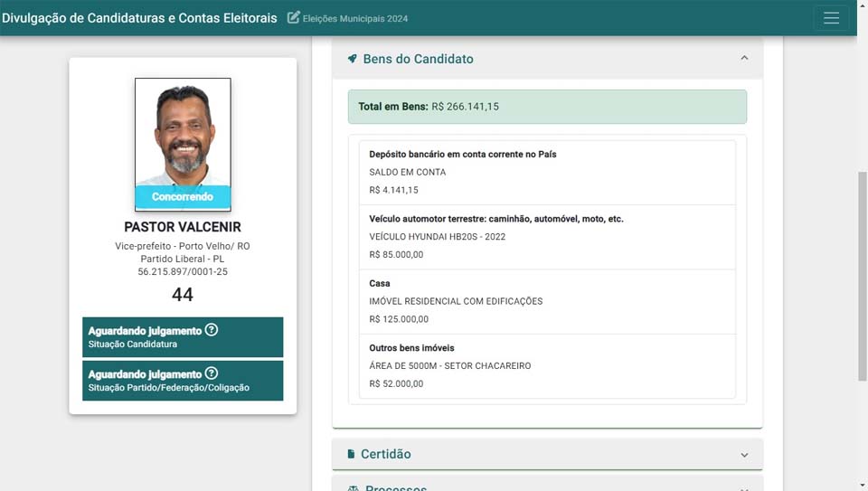Select the Depósito bancário asset entry
Screen dimensions: 868x491
coord(547,172)
